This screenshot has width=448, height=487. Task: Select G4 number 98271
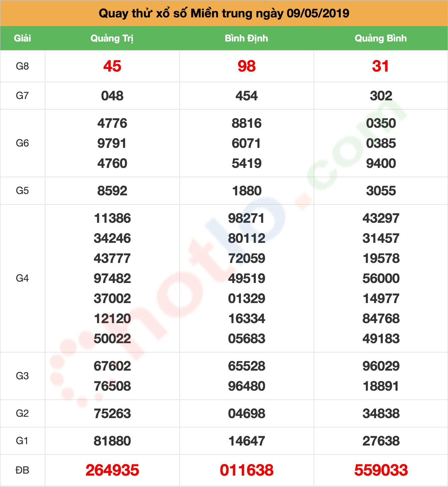(247, 218)
